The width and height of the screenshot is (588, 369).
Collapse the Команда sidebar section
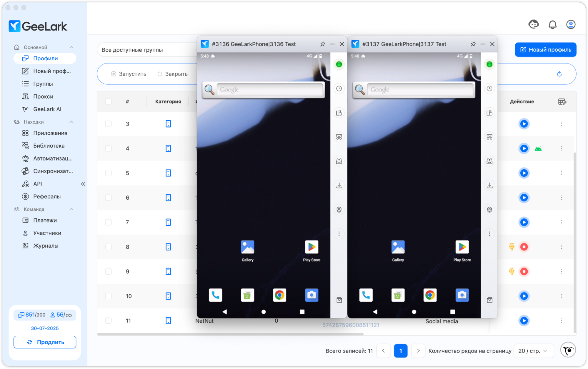71,209
